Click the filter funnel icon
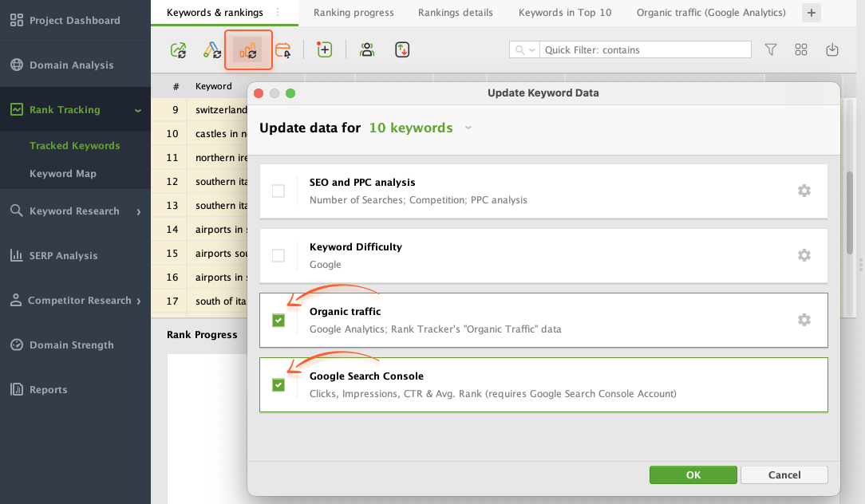The image size is (865, 504). (x=771, y=50)
